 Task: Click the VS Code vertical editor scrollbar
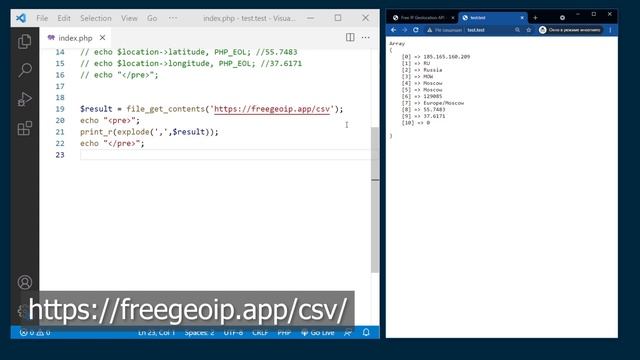[375, 200]
